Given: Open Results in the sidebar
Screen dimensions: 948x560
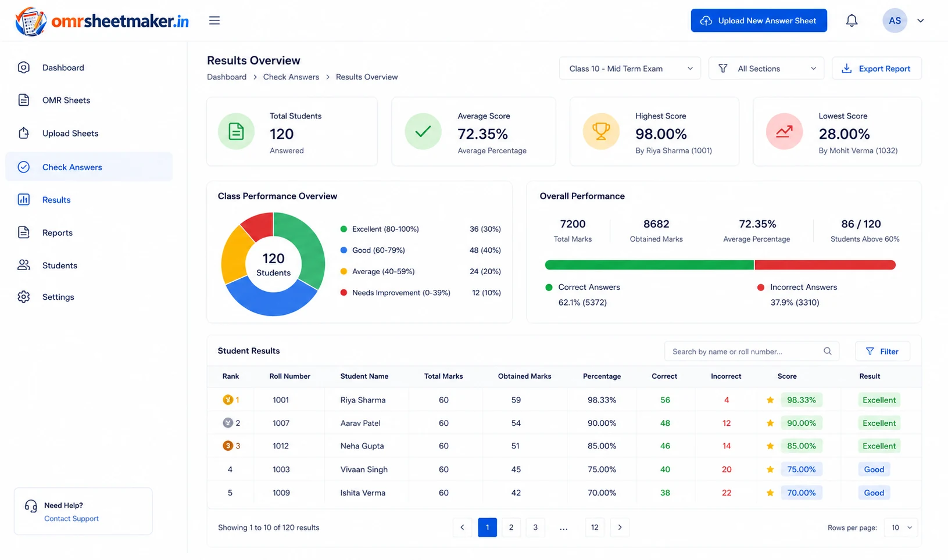Looking at the screenshot, I should coord(56,200).
